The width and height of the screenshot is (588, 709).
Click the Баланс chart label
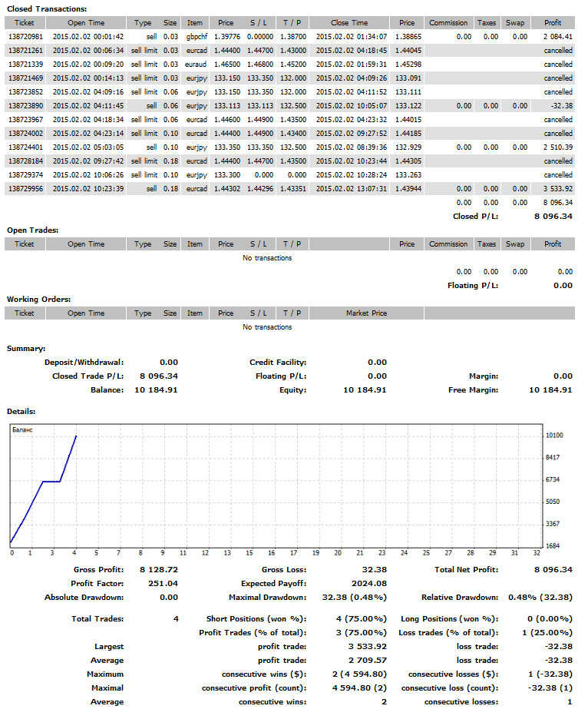point(22,429)
